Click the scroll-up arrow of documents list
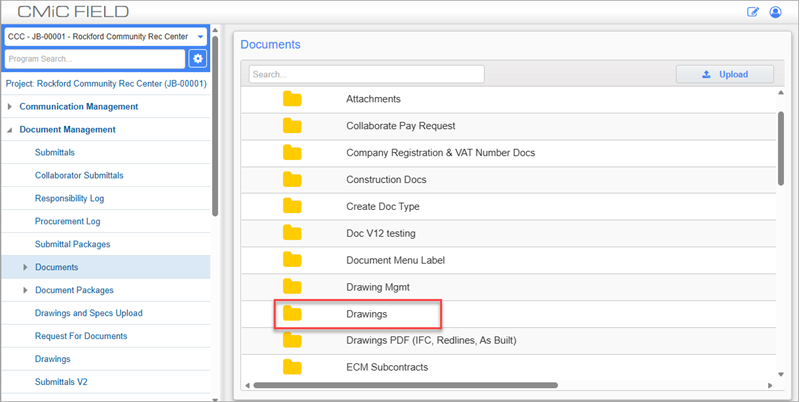800x402 pixels. [x=781, y=93]
